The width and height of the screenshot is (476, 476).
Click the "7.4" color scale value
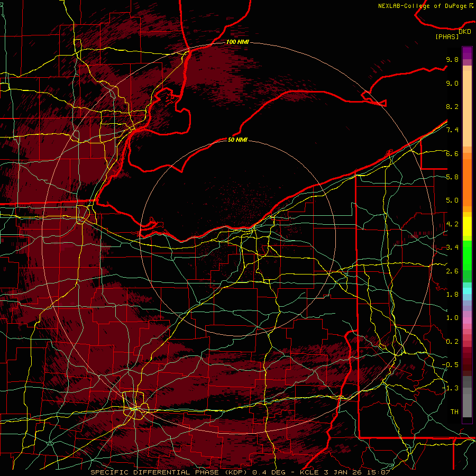[x=452, y=130]
